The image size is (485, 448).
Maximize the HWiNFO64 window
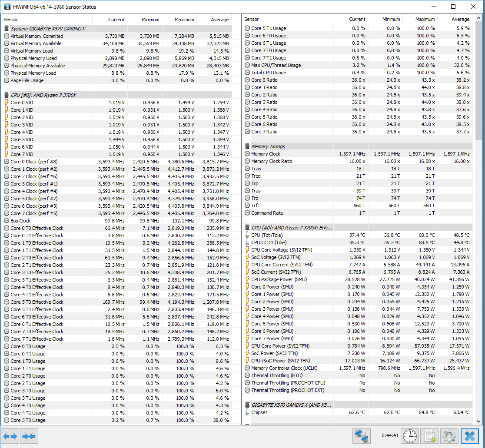(x=453, y=7)
